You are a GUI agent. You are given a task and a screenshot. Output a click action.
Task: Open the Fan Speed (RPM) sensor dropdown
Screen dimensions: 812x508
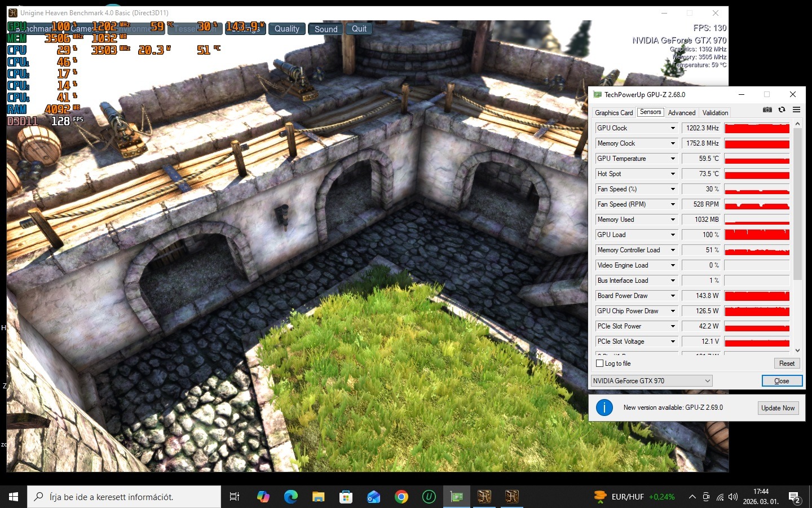coord(673,204)
